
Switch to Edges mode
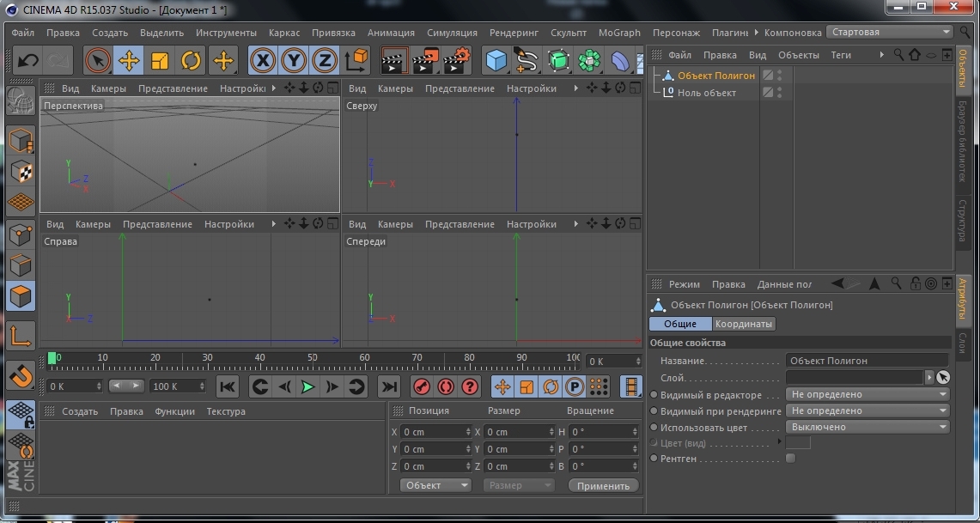[21, 265]
